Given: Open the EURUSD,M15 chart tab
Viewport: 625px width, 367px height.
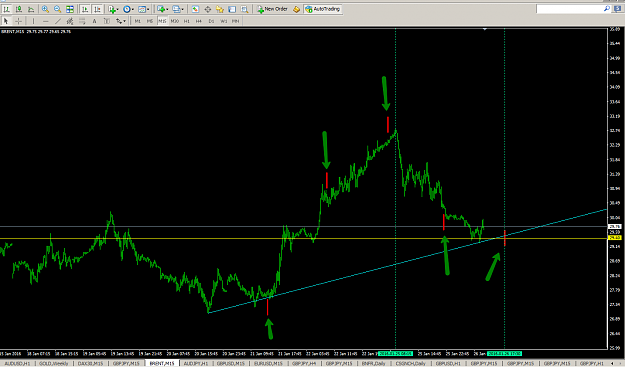Looking at the screenshot, I should [x=268, y=363].
